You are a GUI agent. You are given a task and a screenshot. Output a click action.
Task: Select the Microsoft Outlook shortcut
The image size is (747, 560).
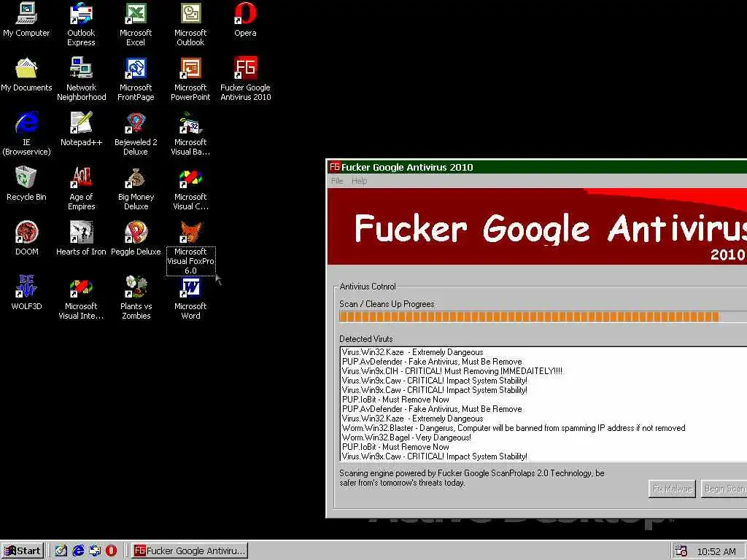190,24
